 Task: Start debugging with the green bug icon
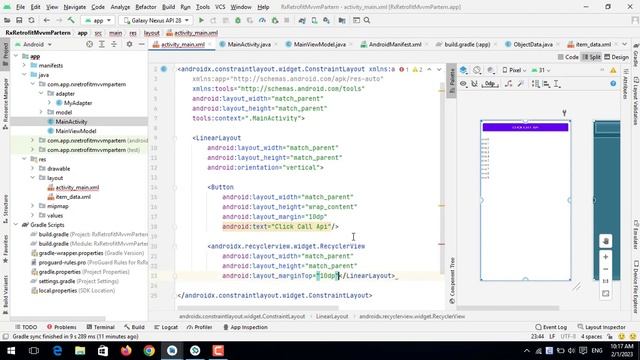(x=238, y=20)
